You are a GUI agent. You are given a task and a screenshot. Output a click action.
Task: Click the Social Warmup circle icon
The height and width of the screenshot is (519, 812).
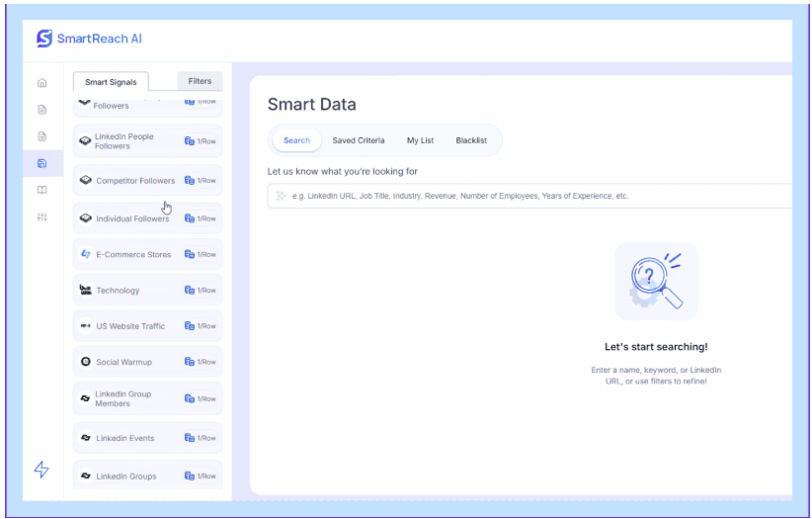click(85, 362)
